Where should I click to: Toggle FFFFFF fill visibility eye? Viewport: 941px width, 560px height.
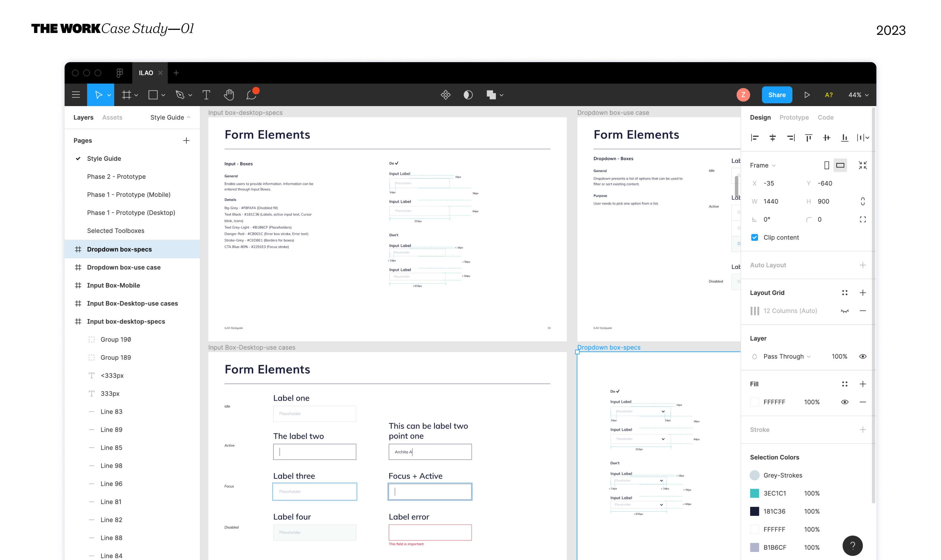[844, 402]
